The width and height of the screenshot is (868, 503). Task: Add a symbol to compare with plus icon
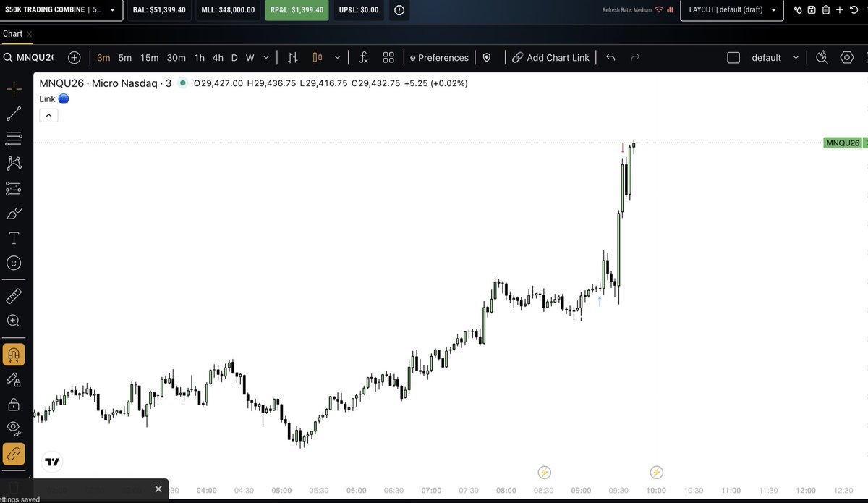click(74, 58)
